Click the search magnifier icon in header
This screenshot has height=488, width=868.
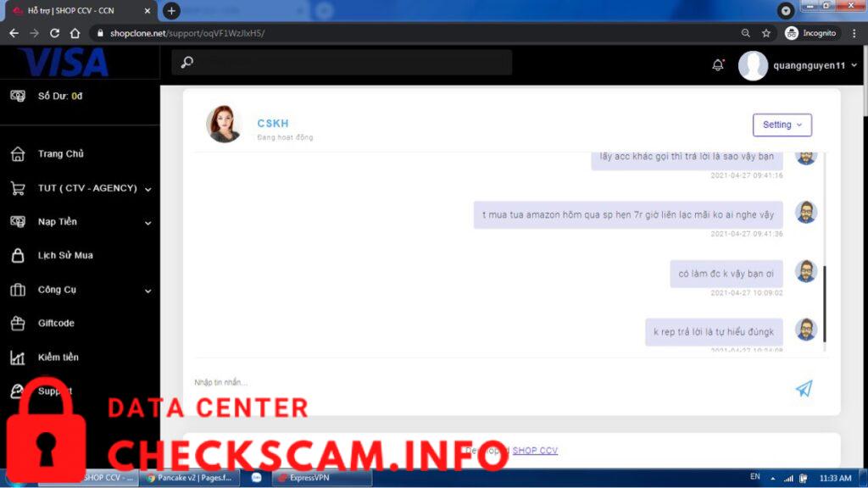tap(187, 62)
